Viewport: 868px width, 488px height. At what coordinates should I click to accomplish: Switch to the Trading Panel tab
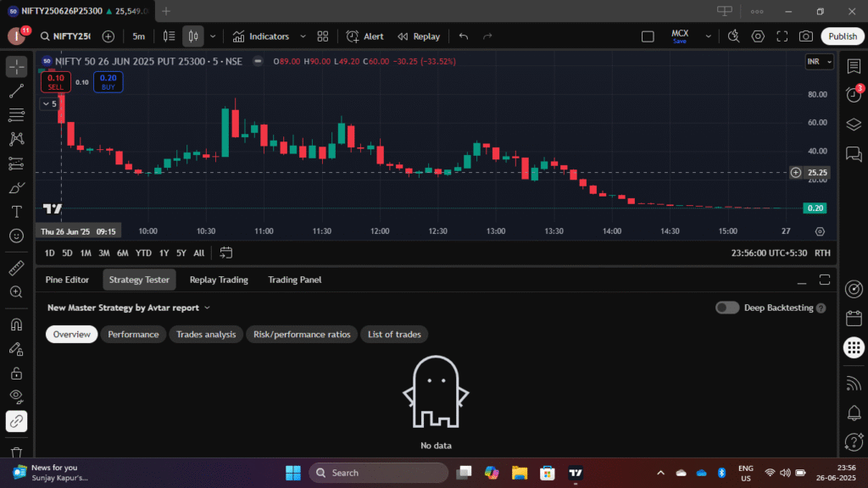[x=294, y=280]
